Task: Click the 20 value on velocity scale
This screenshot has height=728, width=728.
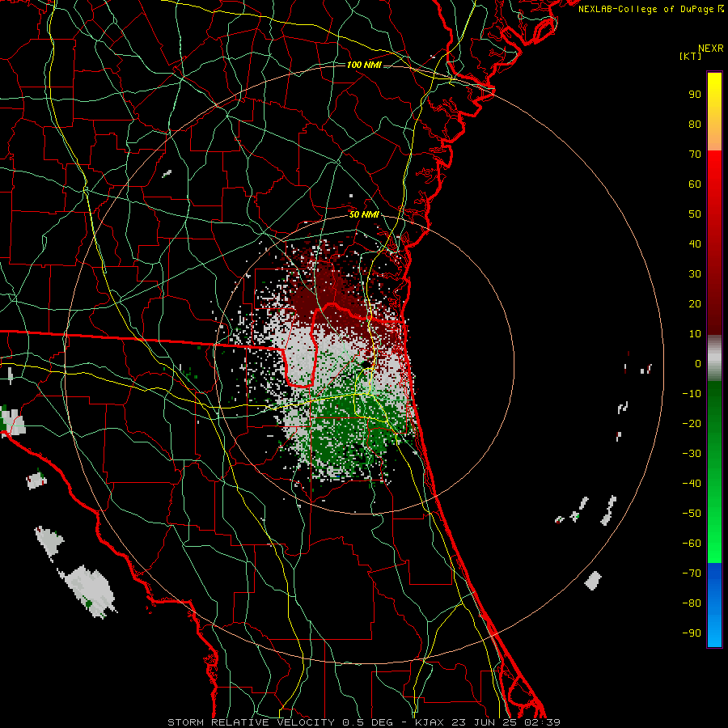Action: [695, 303]
